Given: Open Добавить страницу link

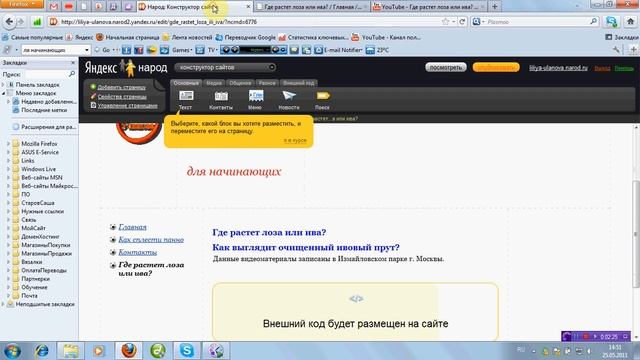Looking at the screenshot, I should click(122, 87).
